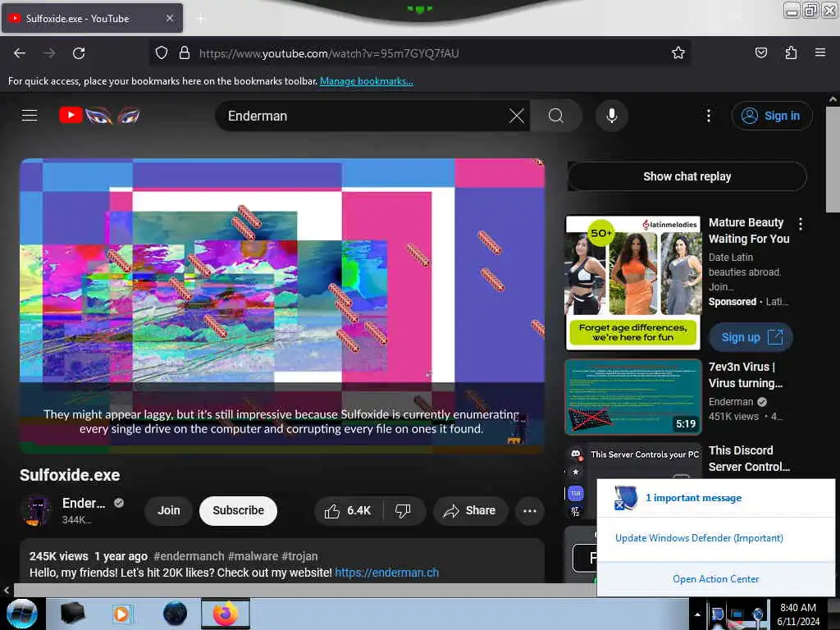The height and width of the screenshot is (630, 840).
Task: Click Show chat replay button
Action: (x=687, y=176)
